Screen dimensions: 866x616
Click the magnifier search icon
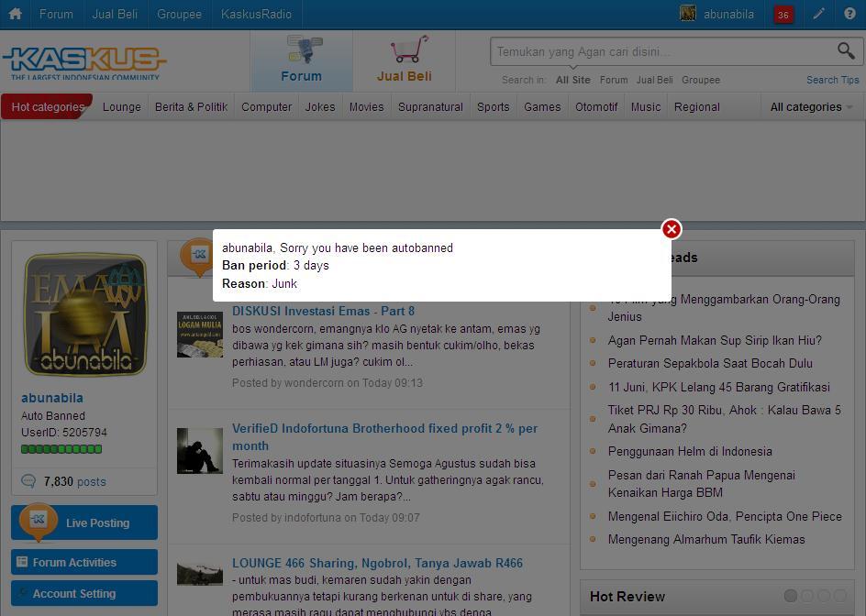tap(846, 50)
